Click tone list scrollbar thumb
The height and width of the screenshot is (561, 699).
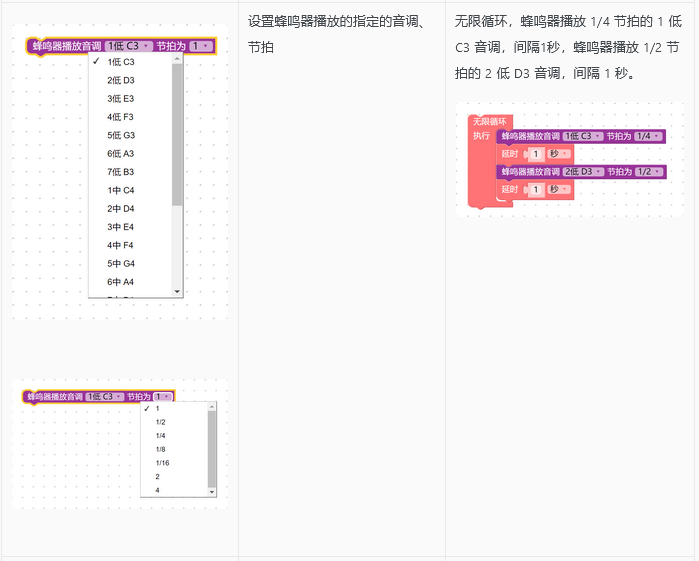pyautogui.click(x=177, y=135)
